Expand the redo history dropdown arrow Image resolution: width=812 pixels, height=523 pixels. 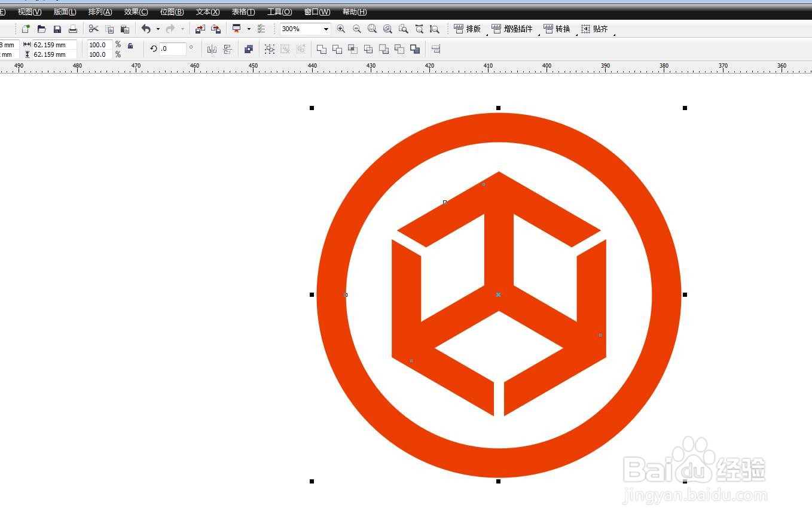point(182,29)
